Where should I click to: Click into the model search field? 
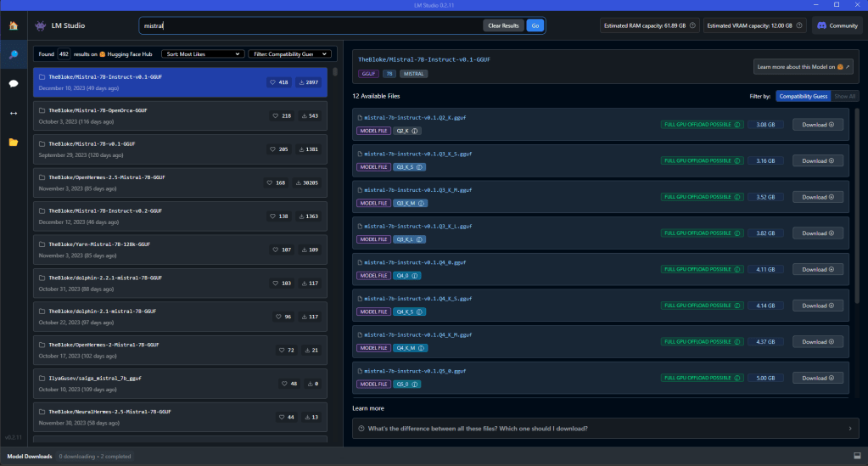(310, 25)
